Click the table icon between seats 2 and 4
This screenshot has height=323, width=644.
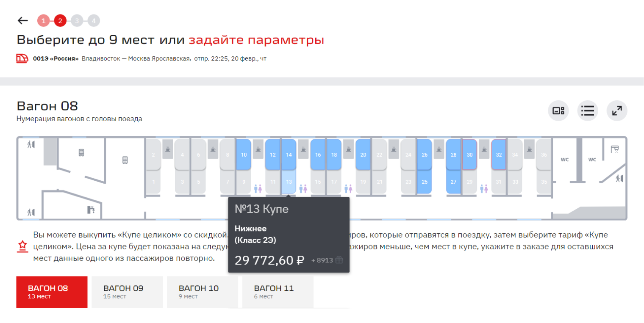tap(168, 149)
